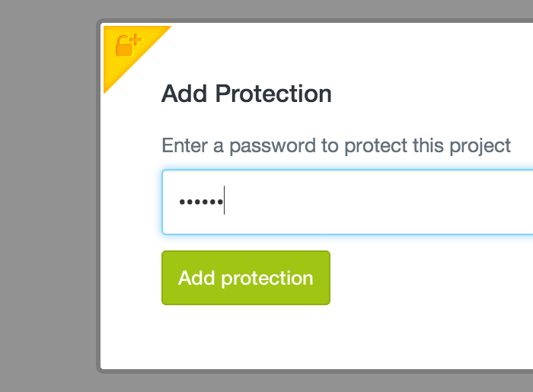Click the 'Enter a password' instruction text

click(x=337, y=145)
